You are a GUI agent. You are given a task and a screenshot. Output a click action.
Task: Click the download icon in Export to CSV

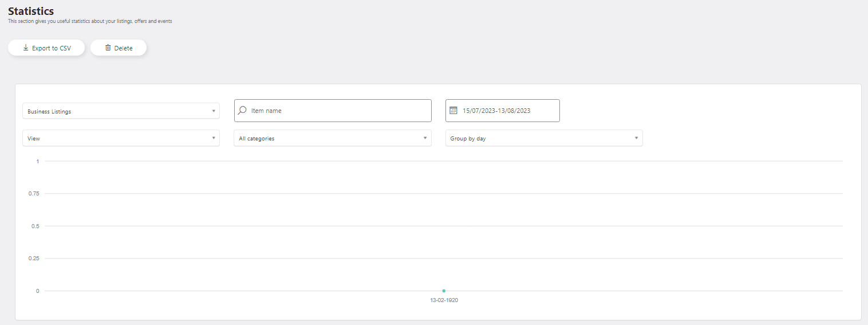click(x=26, y=48)
